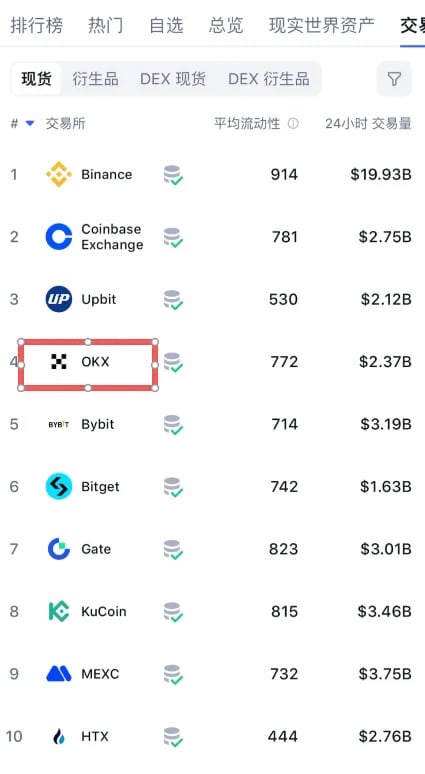The height and width of the screenshot is (774, 425).
Task: Sort by 24小时 交易量 column header
Action: click(x=368, y=123)
